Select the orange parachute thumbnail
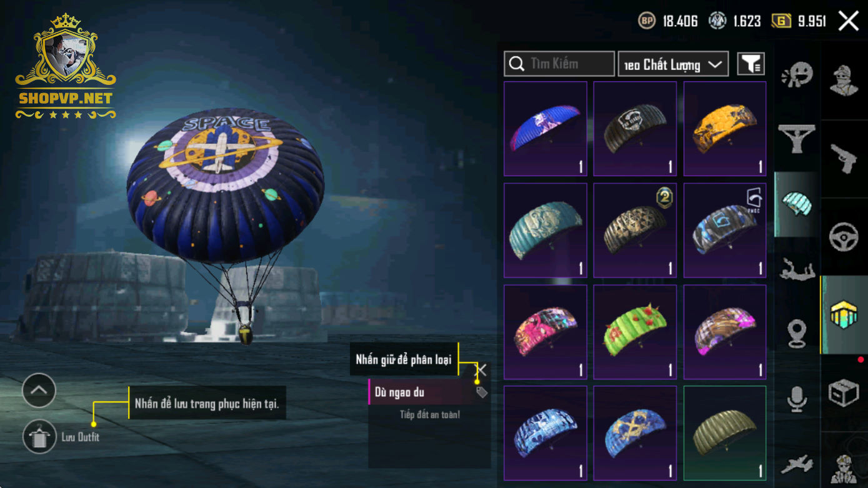The height and width of the screenshot is (488, 868). [725, 129]
